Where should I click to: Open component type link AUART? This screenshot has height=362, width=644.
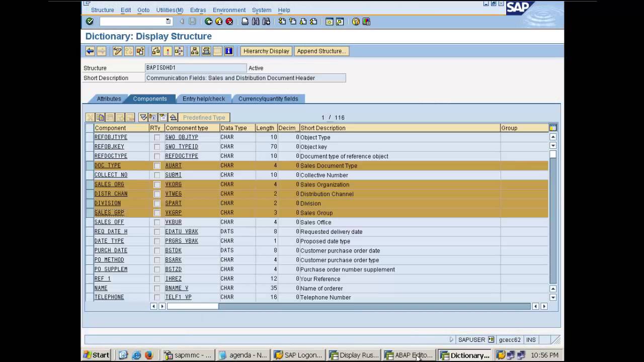tap(174, 165)
